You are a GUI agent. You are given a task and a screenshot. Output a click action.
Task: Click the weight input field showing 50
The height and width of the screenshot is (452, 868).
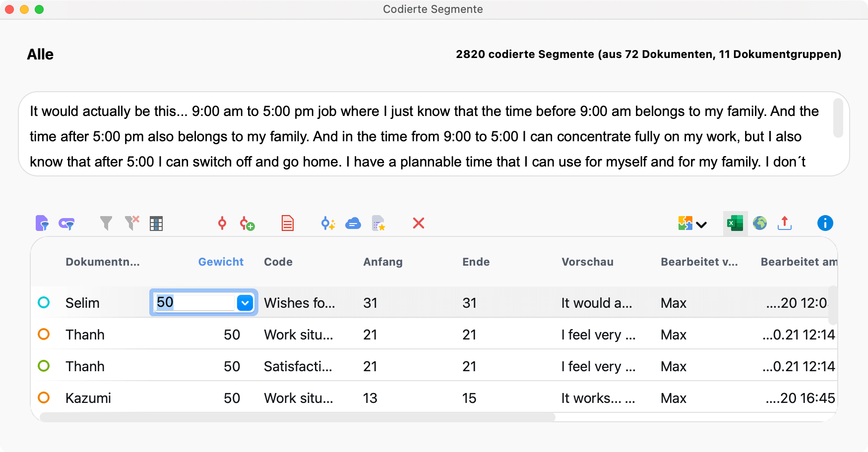[x=194, y=302]
